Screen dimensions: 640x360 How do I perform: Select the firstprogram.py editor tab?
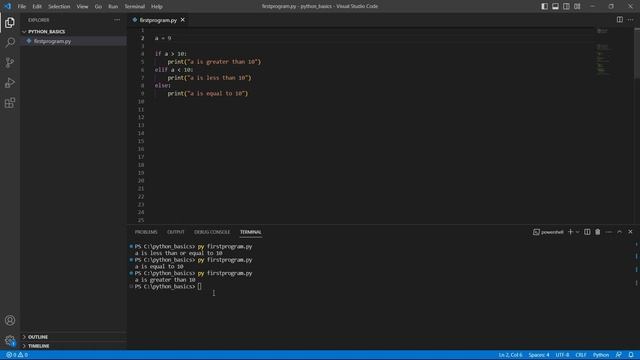158,20
